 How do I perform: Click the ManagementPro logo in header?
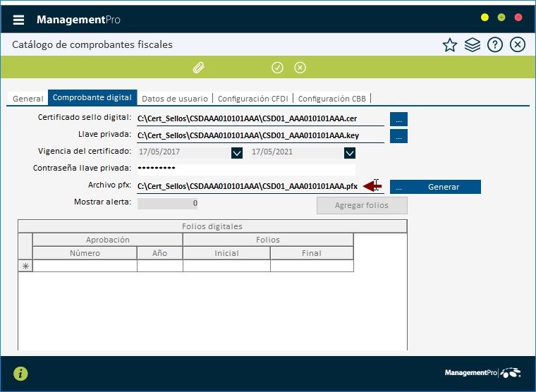click(x=78, y=20)
